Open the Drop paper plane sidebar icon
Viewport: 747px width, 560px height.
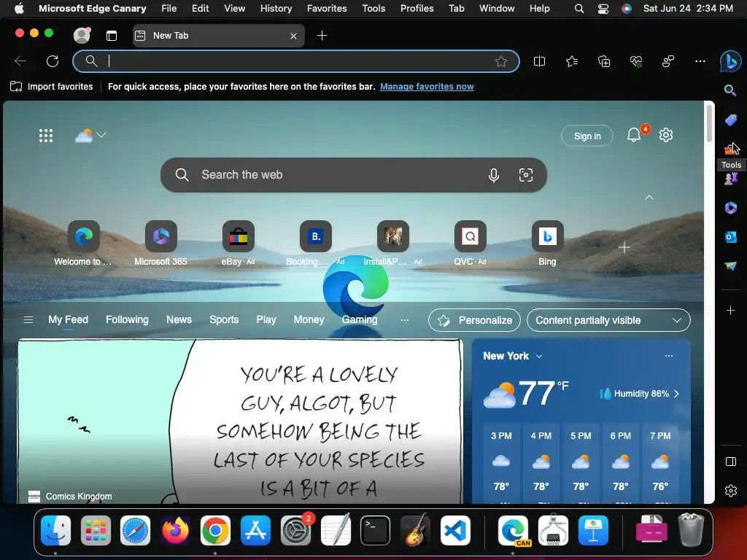pyautogui.click(x=731, y=265)
